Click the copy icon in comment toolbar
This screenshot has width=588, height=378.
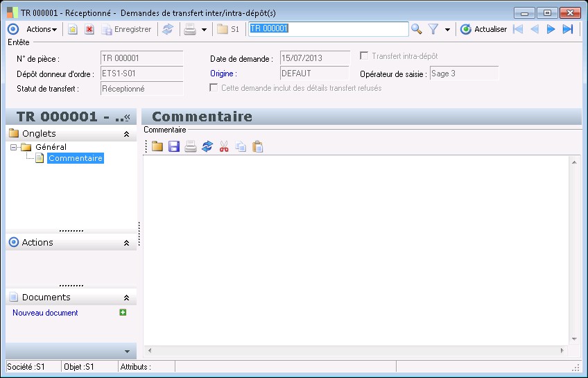241,146
